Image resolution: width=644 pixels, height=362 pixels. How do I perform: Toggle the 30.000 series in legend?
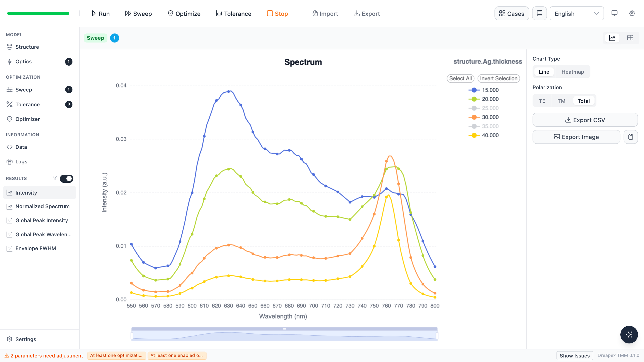tap(484, 117)
